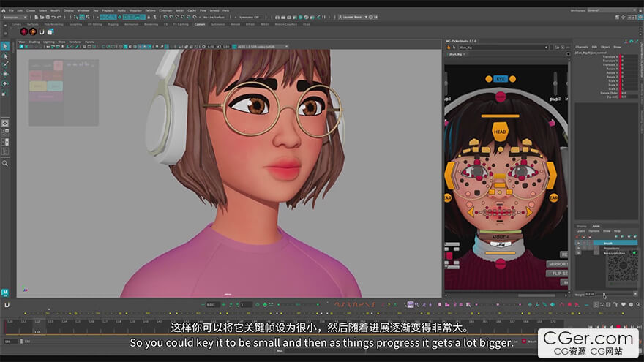
Task: Select the MOUTH control in picker
Action: (501, 237)
